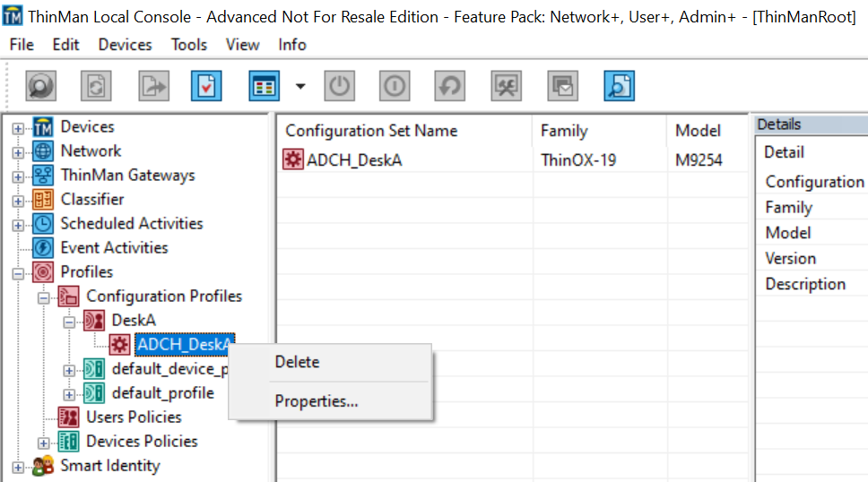Viewport: 868px width, 482px height.
Task: Click the Classifier icon in tree
Action: coord(43,199)
